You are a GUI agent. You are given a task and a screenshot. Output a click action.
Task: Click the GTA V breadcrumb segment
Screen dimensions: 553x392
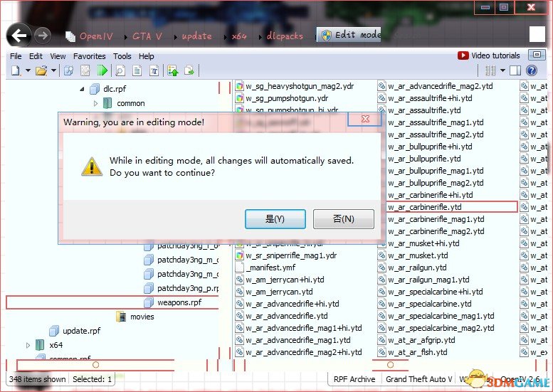[147, 36]
